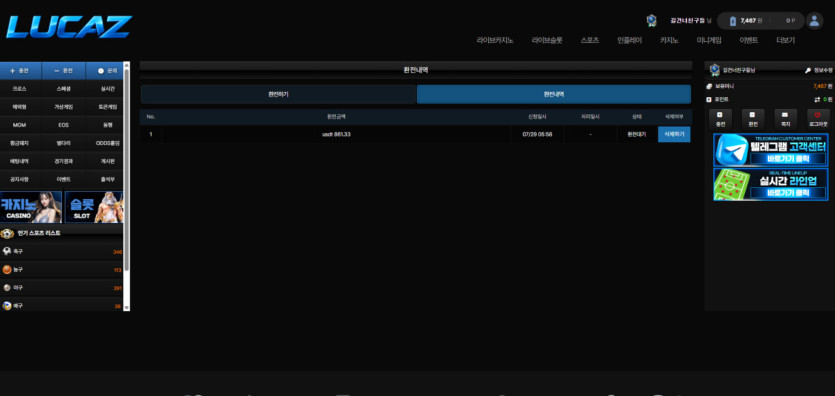Open 공지사항 in sidebar grid

20,179
